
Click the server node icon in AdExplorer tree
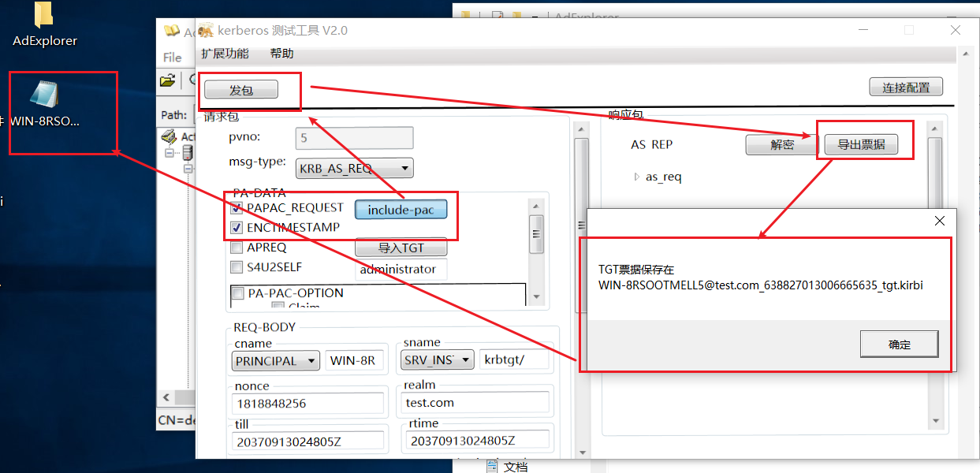coord(188,151)
